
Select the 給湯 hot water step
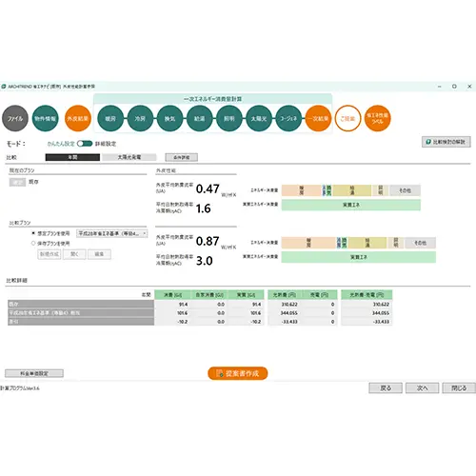200,118
